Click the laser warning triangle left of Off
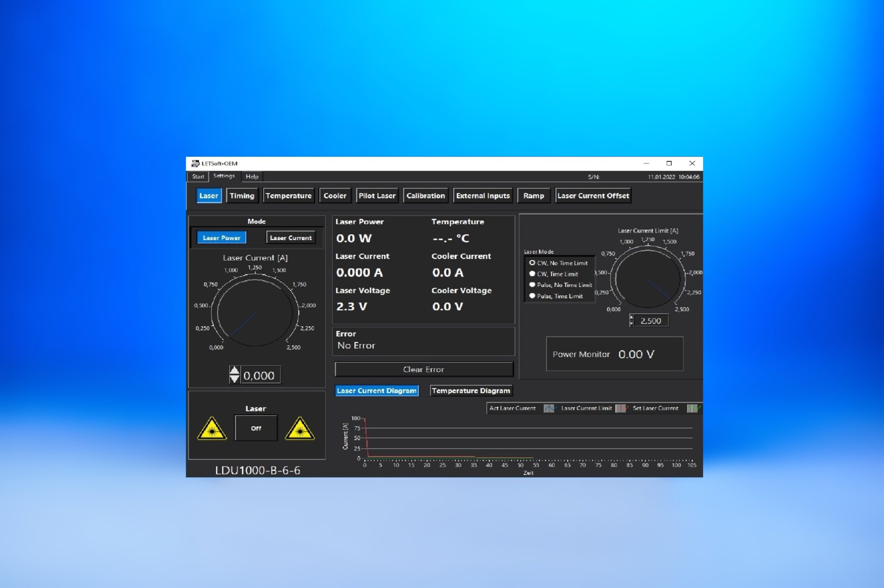The height and width of the screenshot is (588, 884). pos(212,428)
